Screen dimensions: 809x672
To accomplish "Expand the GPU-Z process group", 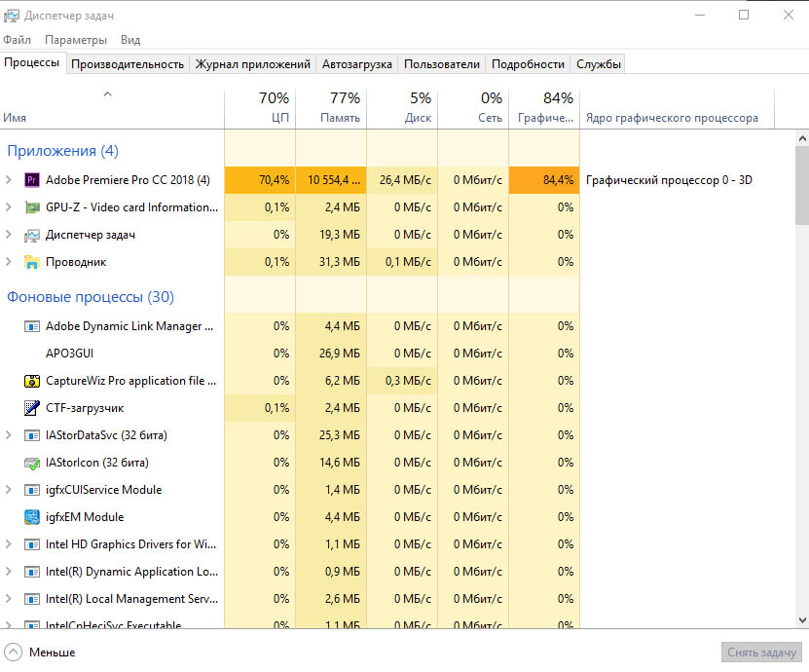I will click(x=8, y=207).
